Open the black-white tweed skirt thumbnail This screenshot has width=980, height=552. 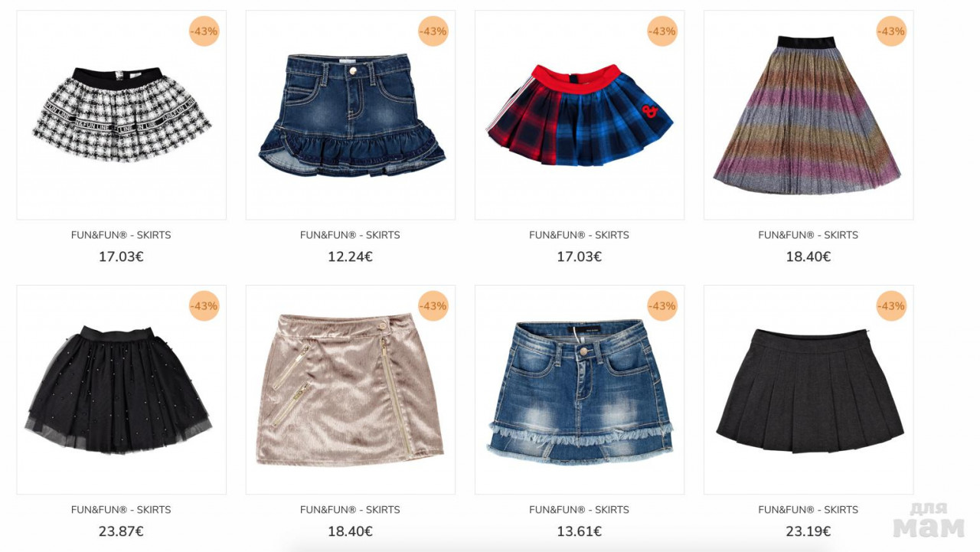tap(122, 115)
